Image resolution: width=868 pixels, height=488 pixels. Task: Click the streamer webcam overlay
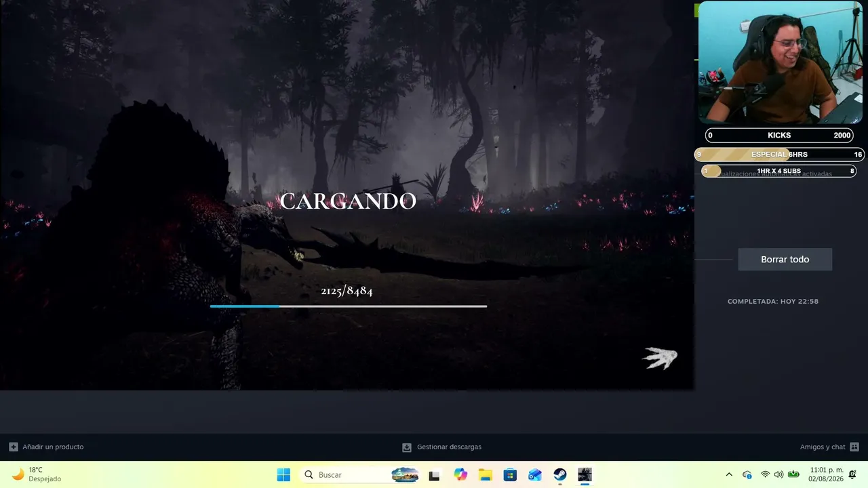(x=780, y=62)
